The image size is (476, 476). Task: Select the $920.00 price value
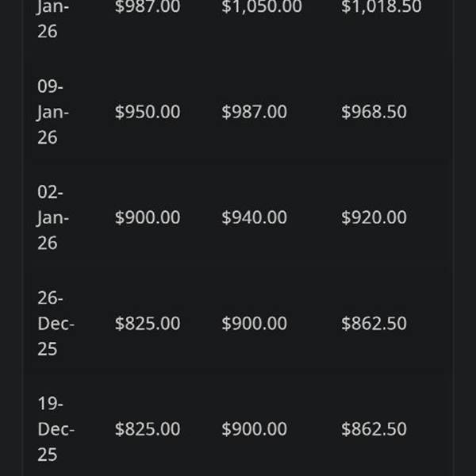(x=374, y=217)
